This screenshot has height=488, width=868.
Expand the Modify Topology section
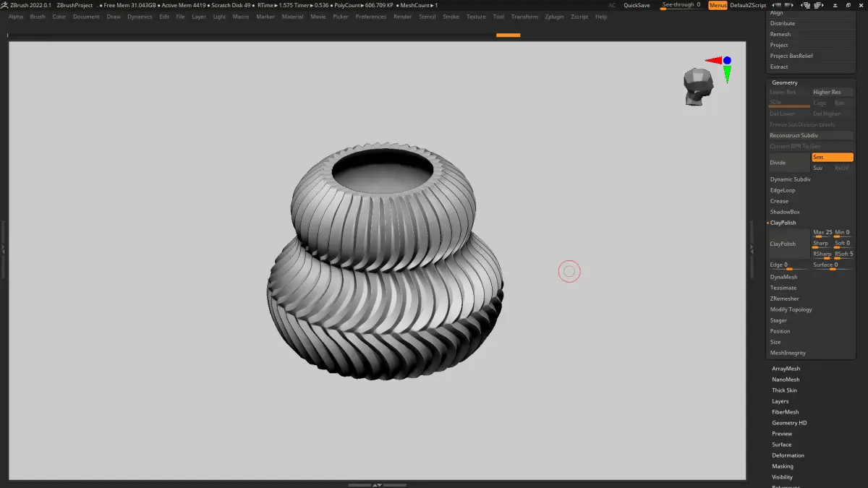(x=791, y=309)
